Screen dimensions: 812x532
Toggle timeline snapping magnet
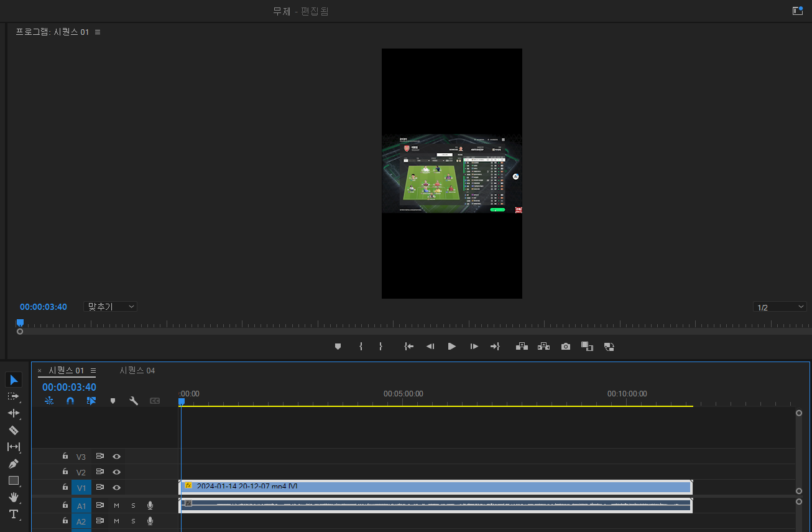(x=70, y=401)
